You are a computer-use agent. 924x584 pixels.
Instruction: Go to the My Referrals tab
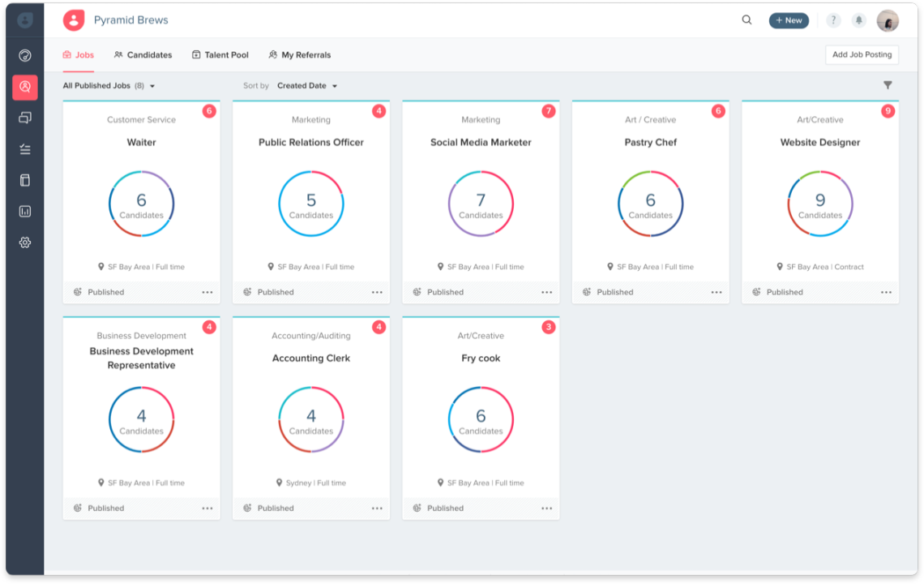(x=300, y=55)
